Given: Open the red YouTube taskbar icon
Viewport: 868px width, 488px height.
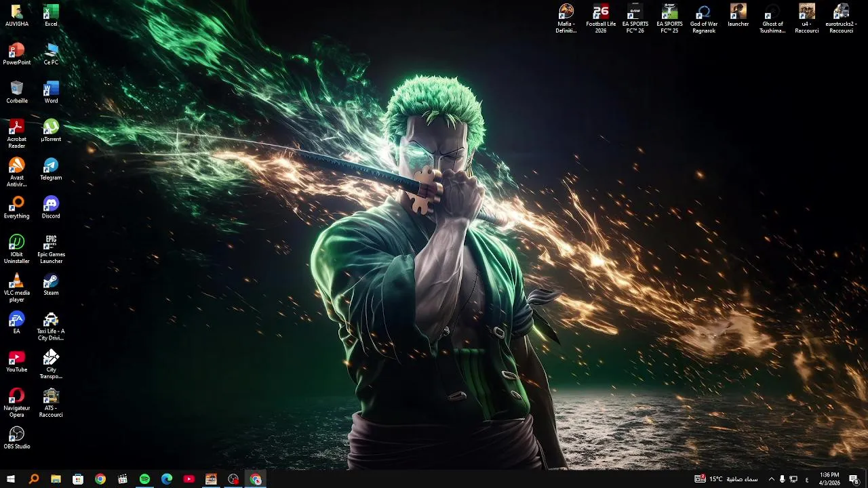Looking at the screenshot, I should (x=189, y=479).
